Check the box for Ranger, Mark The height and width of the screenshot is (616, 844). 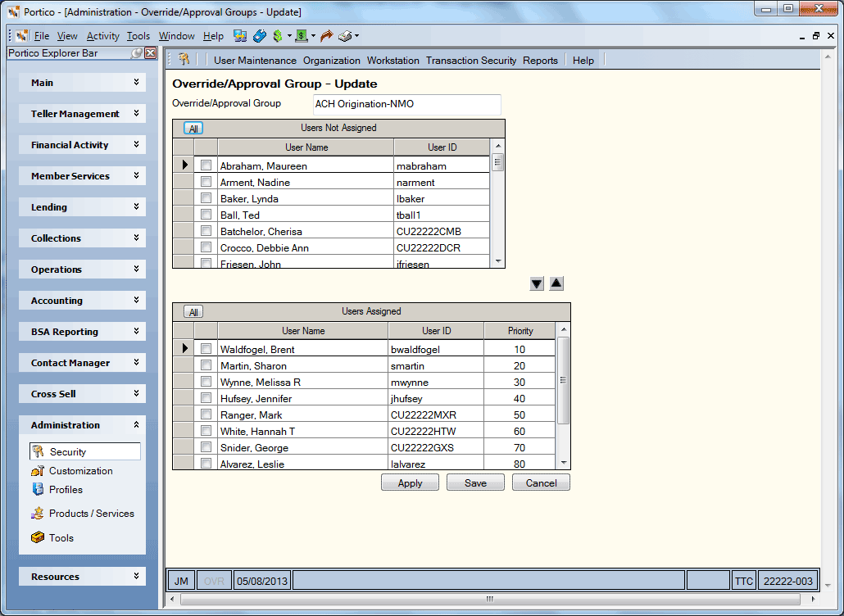click(x=206, y=414)
